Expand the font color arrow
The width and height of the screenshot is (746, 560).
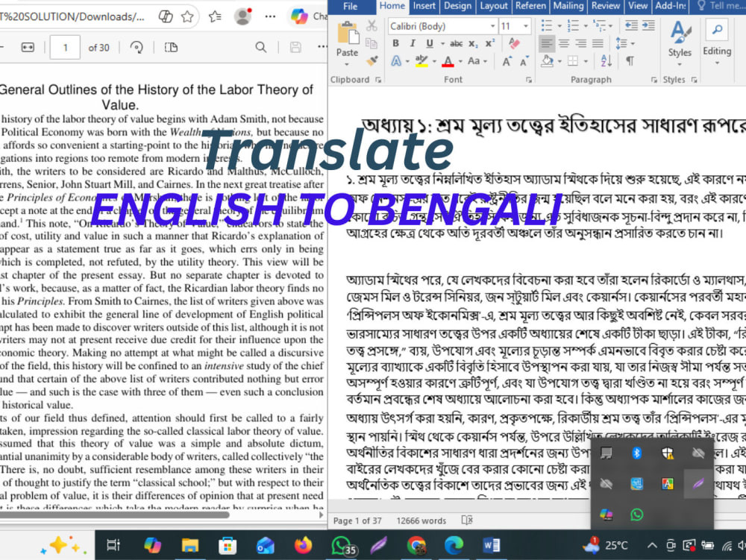click(x=460, y=61)
